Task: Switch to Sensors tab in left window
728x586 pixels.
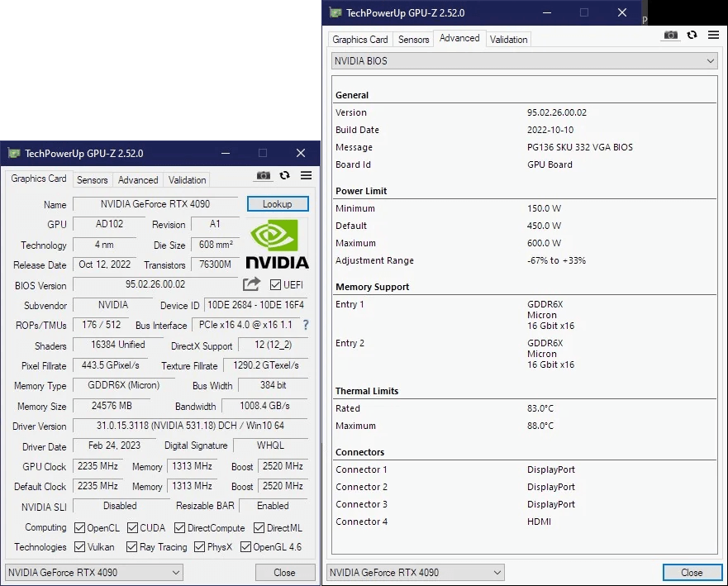Action: 92,179
